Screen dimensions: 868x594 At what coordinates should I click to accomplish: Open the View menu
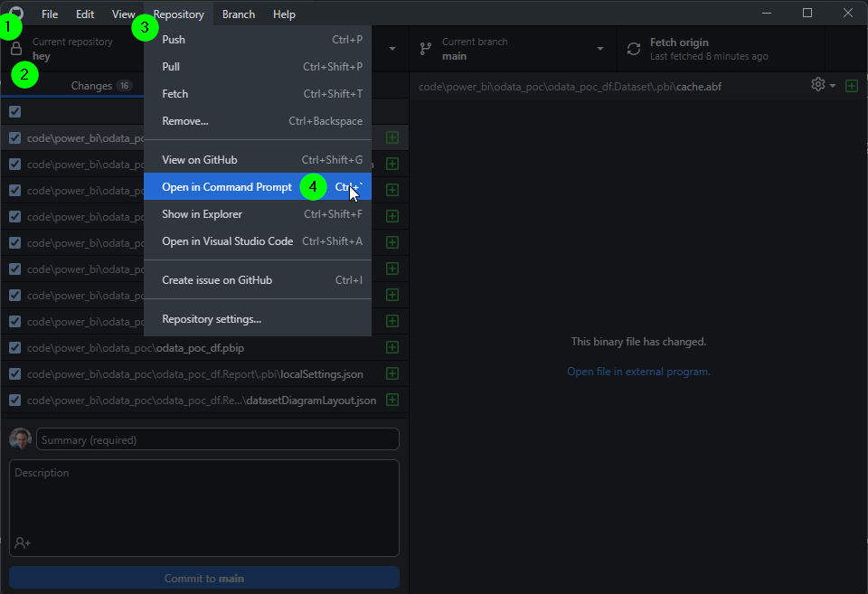click(123, 14)
